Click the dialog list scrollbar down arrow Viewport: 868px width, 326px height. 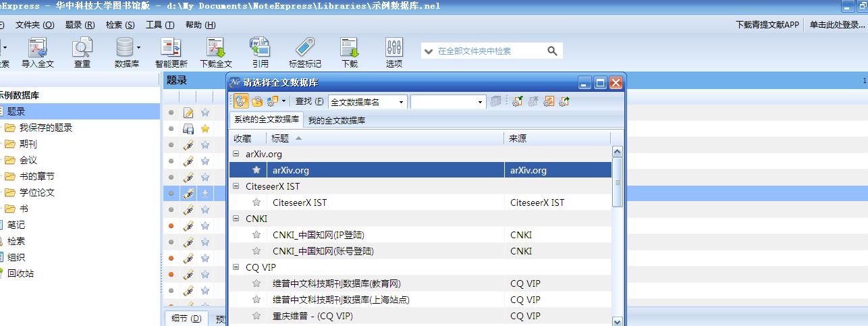617,321
